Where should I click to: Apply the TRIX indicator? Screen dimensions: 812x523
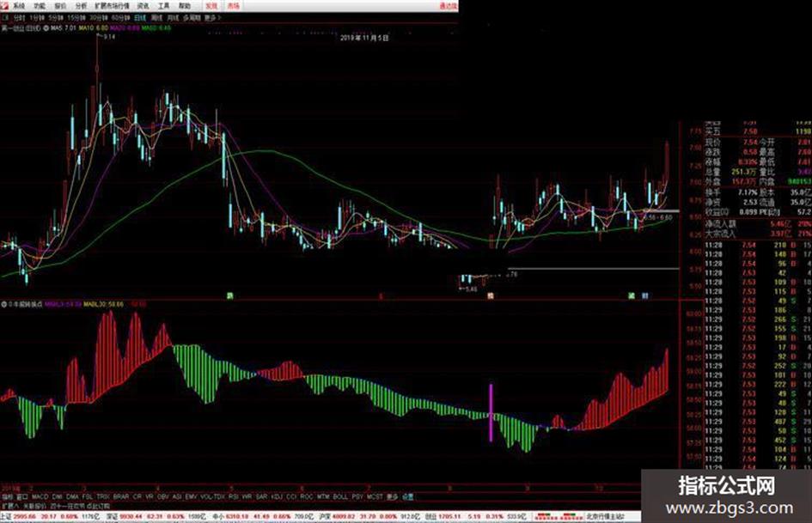(103, 496)
